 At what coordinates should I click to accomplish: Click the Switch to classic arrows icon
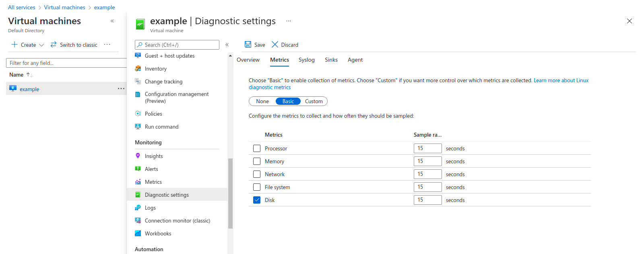point(54,44)
